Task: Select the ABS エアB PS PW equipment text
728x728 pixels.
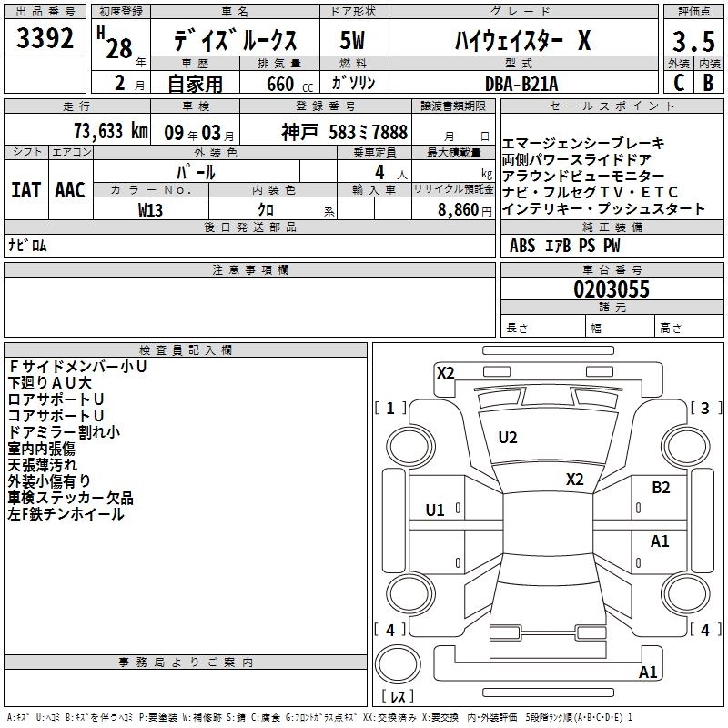Action: tap(565, 245)
